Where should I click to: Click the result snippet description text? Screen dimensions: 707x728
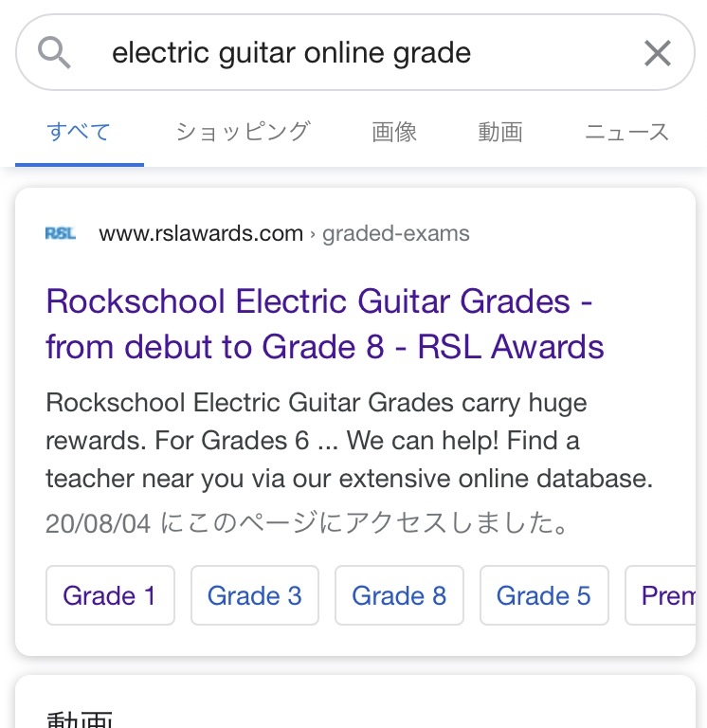click(349, 441)
